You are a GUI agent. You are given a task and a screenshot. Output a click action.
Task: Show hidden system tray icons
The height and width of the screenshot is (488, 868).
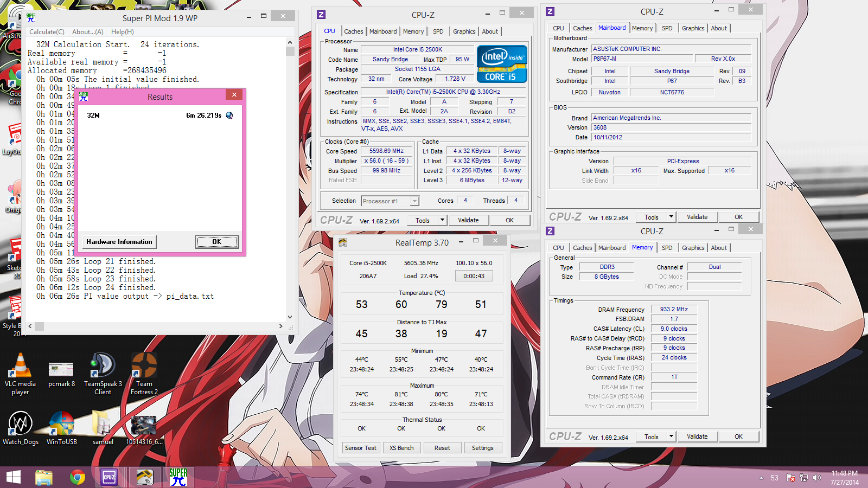point(761,478)
